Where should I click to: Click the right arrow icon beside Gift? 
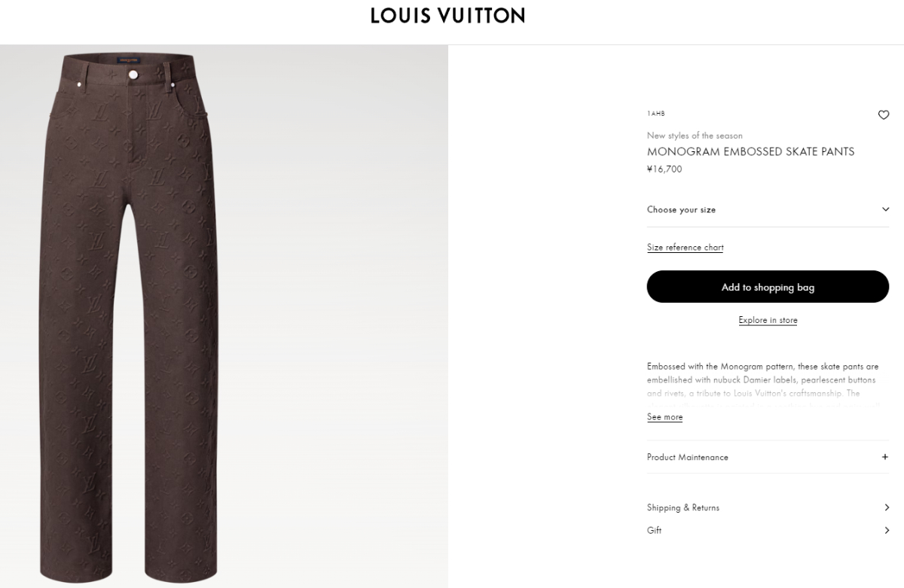tap(887, 530)
